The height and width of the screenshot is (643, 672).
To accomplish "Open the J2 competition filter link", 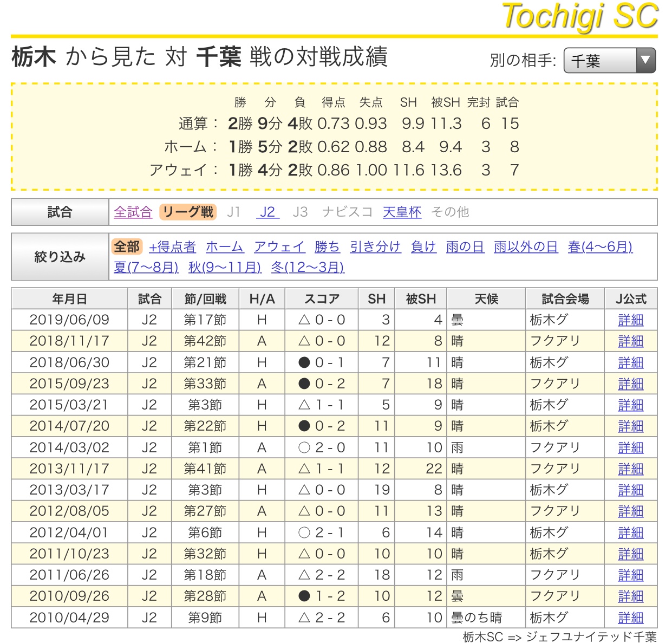I will [x=268, y=212].
